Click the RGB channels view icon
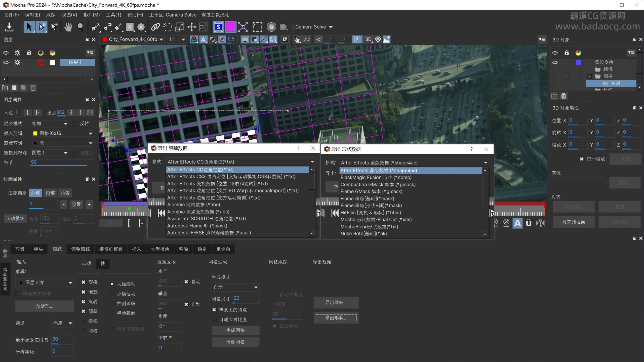This screenshot has height=362, width=644. pyautogui.click(x=194, y=39)
